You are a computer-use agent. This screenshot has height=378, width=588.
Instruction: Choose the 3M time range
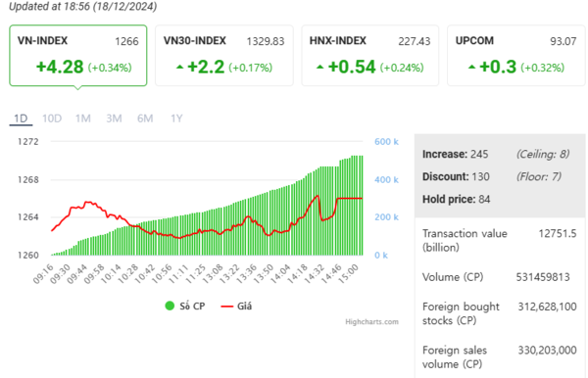tap(114, 118)
